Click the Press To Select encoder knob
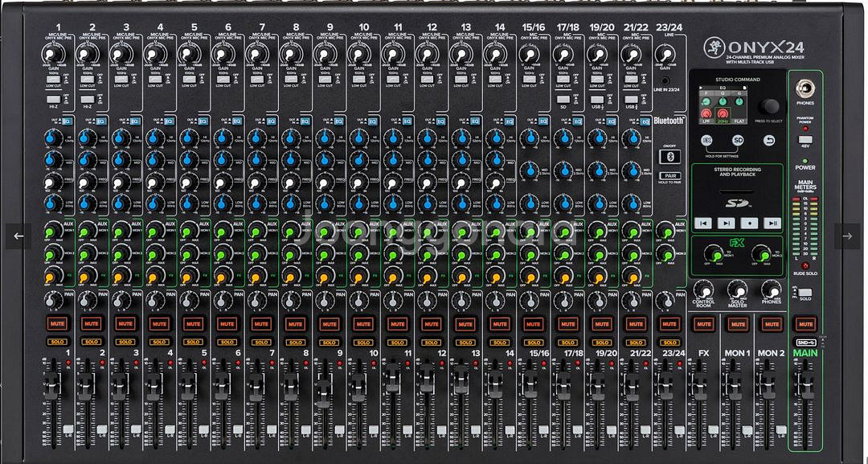 [x=768, y=106]
